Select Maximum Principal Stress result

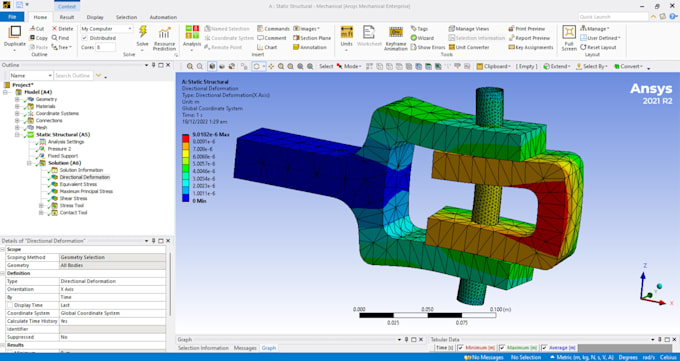click(86, 191)
